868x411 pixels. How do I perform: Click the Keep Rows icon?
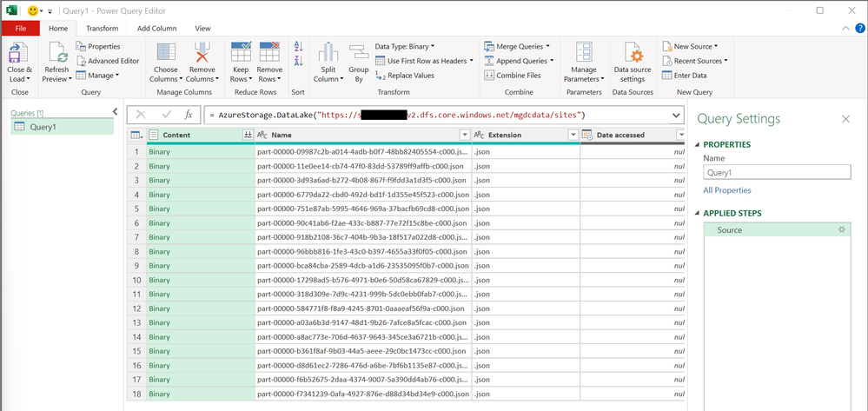pyautogui.click(x=241, y=52)
